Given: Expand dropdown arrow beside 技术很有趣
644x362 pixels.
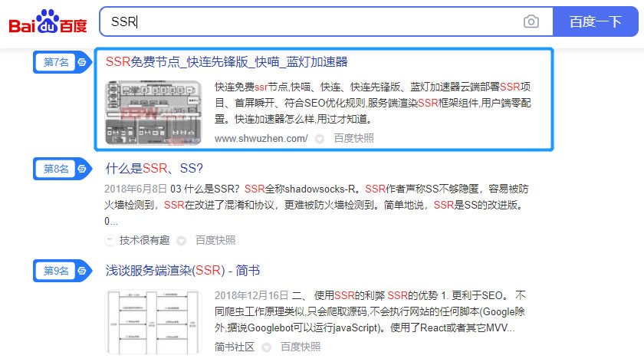Looking at the screenshot, I should [181, 241].
